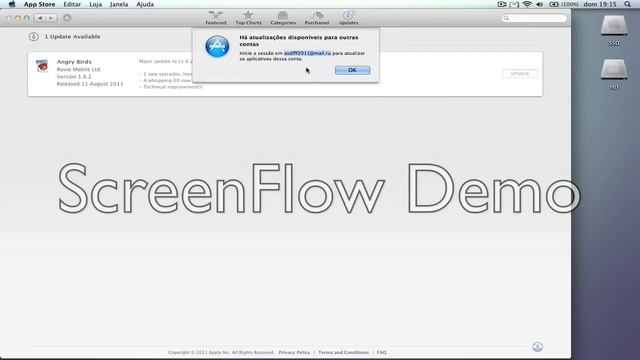Click the download arrow icon beside Update Available
Viewport: 640px width, 360px height.
pos(33,37)
